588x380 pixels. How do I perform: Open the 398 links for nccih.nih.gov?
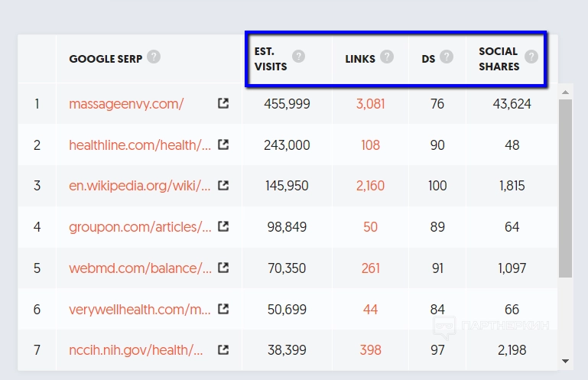[x=370, y=350]
